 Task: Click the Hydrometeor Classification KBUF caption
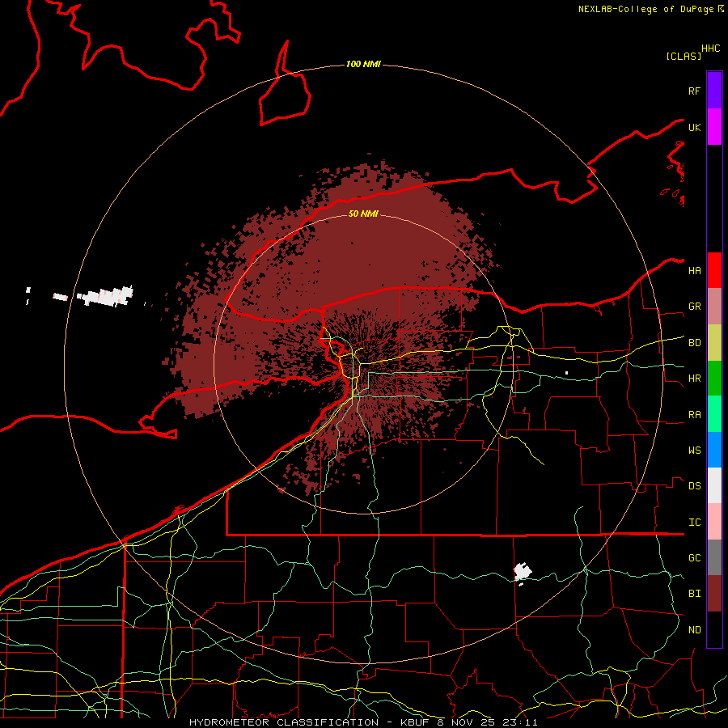click(363, 722)
